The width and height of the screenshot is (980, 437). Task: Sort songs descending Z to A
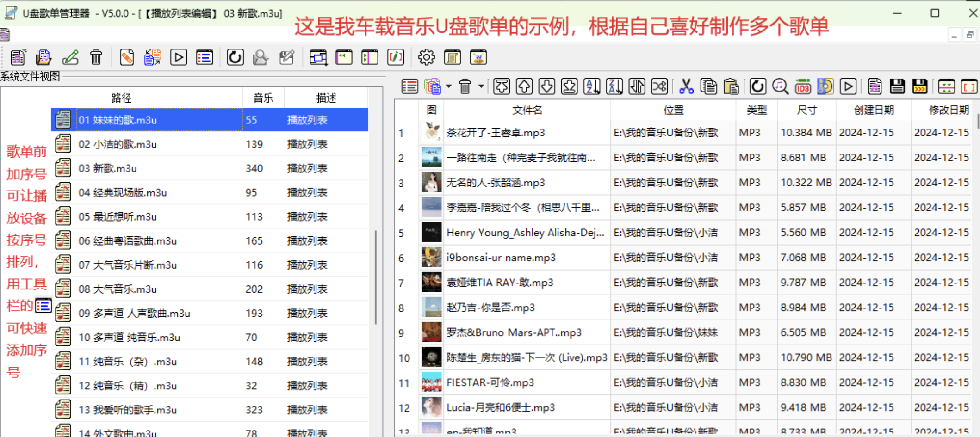point(614,86)
